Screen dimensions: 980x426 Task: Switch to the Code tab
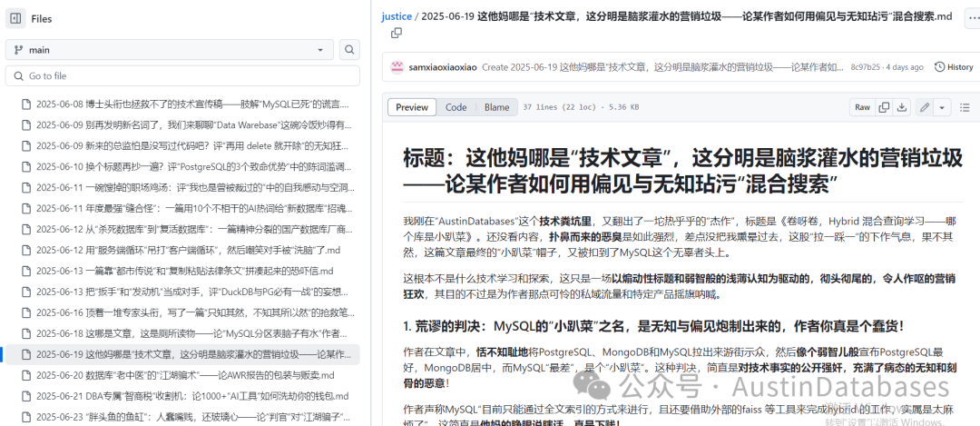coord(456,107)
